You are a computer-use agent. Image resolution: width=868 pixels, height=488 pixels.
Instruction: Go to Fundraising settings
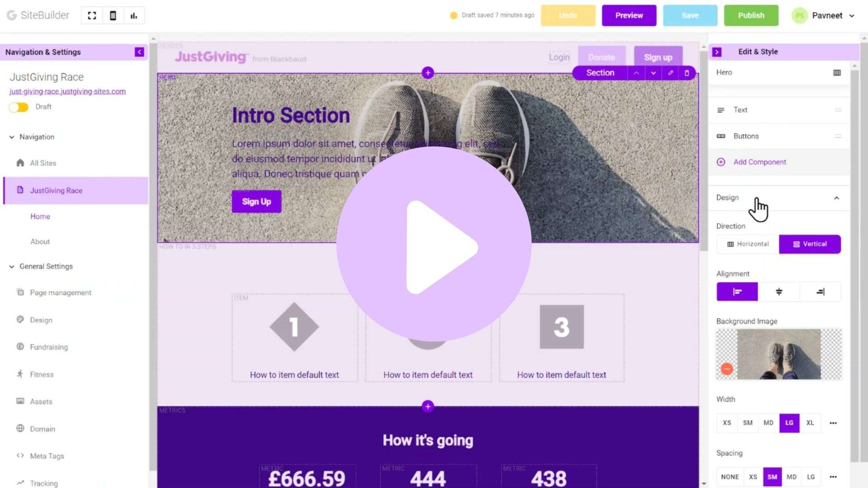(x=49, y=347)
